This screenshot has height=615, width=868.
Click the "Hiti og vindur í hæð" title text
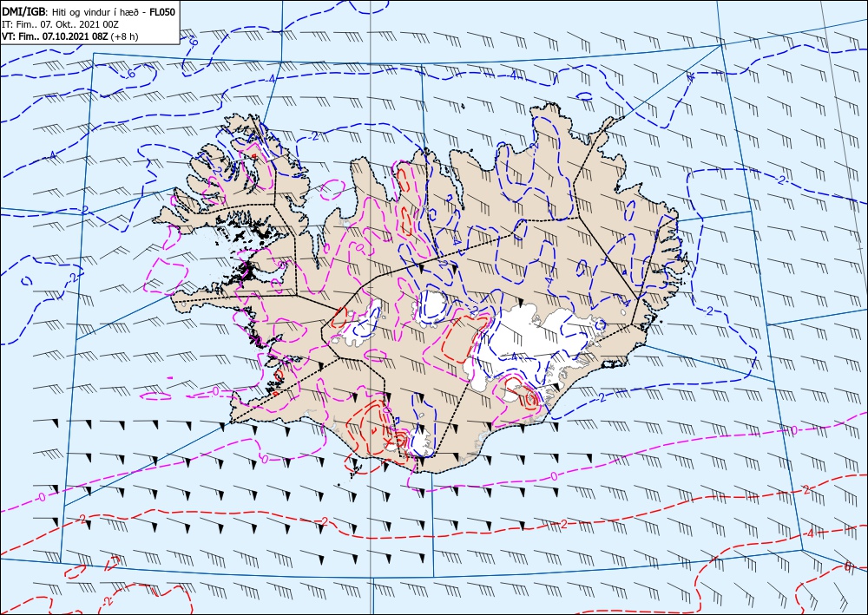click(x=94, y=12)
